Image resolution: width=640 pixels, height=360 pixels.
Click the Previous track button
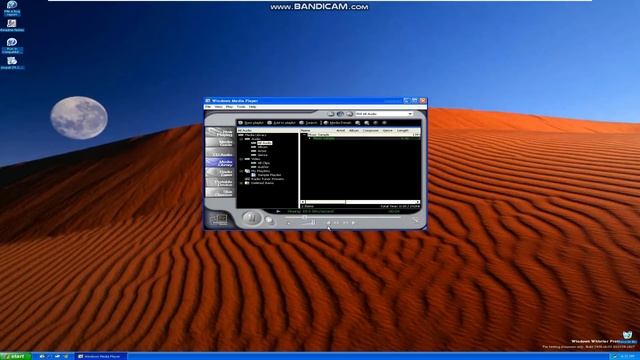tap(328, 222)
